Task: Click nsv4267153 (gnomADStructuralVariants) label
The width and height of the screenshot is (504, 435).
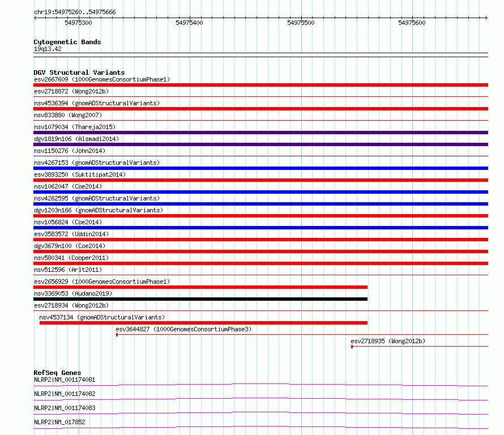Action: click(97, 163)
